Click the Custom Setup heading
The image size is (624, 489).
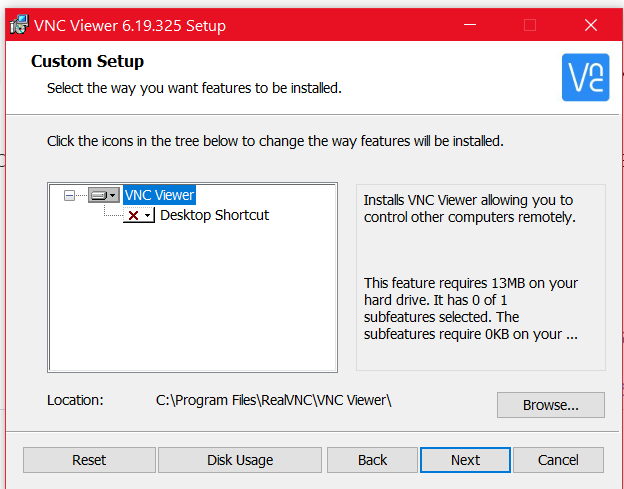click(x=88, y=61)
